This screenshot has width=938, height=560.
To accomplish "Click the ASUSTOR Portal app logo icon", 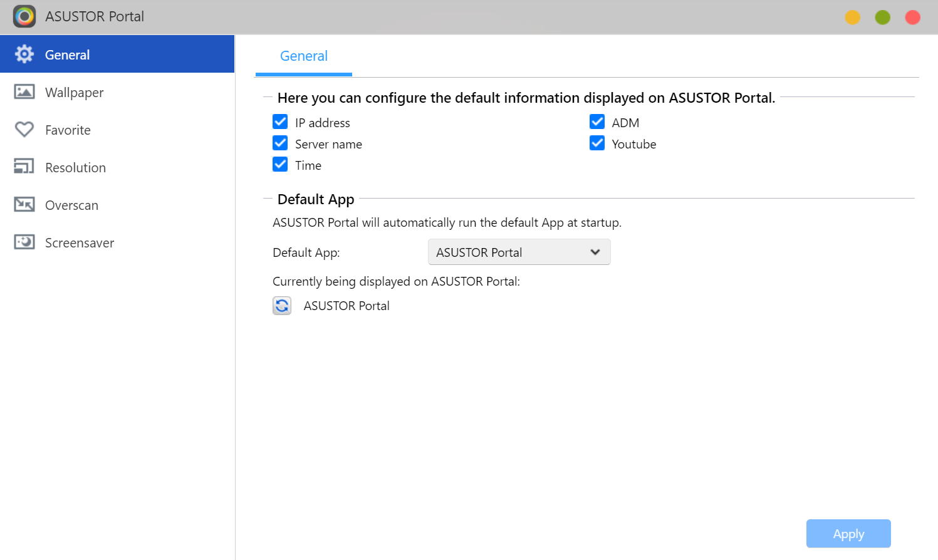I will point(24,16).
